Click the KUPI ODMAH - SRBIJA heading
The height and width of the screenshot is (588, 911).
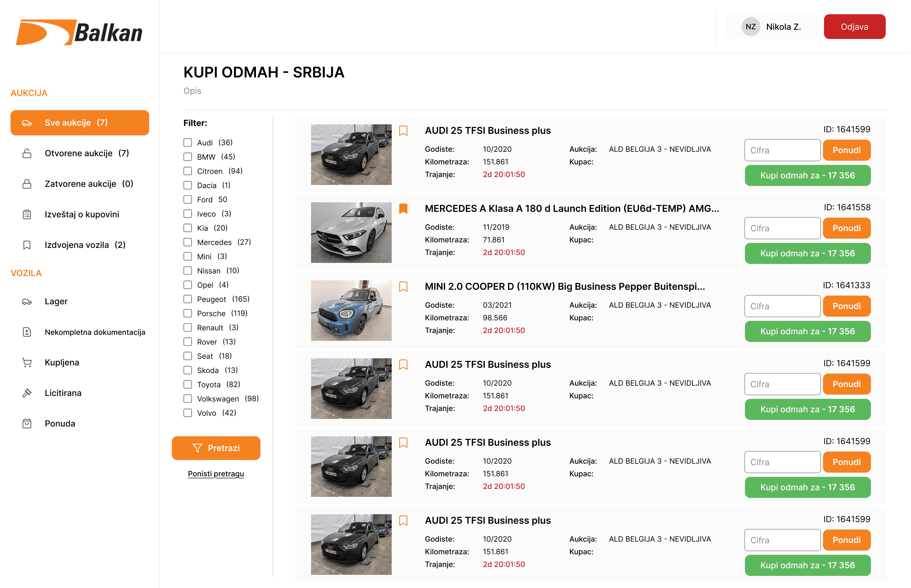click(264, 72)
